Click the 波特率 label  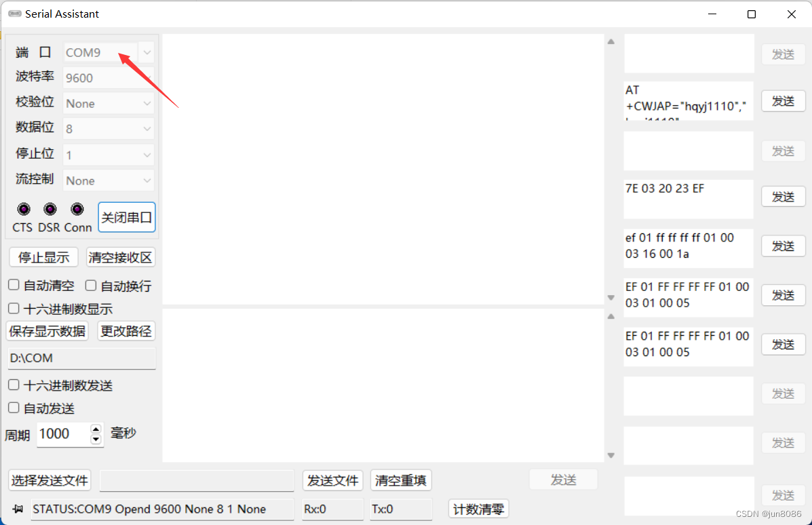(x=35, y=76)
